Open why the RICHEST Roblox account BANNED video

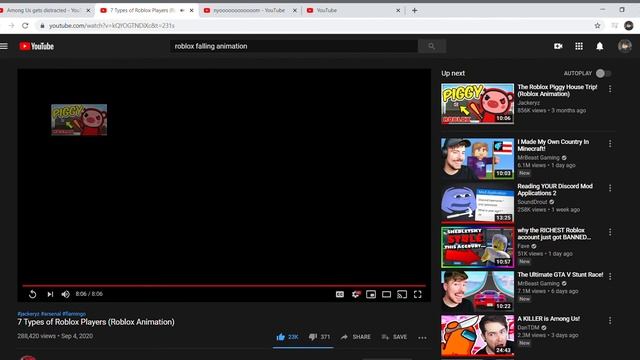click(554, 234)
